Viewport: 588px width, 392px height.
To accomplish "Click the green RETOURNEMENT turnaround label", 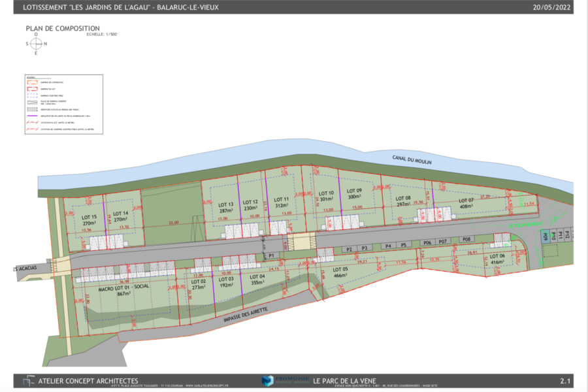I will click(525, 225).
